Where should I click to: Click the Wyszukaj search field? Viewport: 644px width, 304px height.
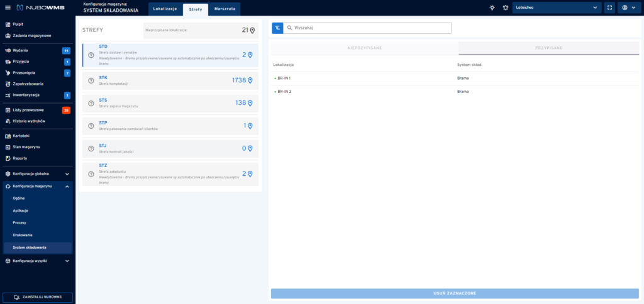367,28
